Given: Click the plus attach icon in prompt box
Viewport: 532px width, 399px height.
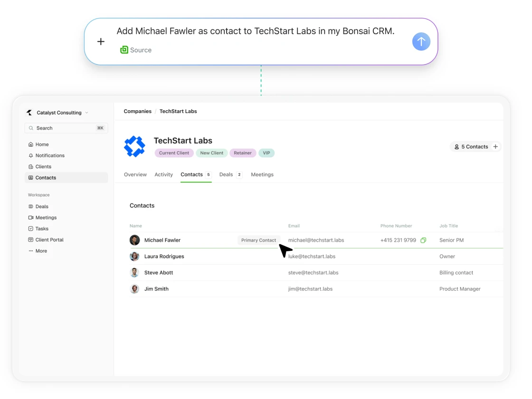Looking at the screenshot, I should click(101, 42).
